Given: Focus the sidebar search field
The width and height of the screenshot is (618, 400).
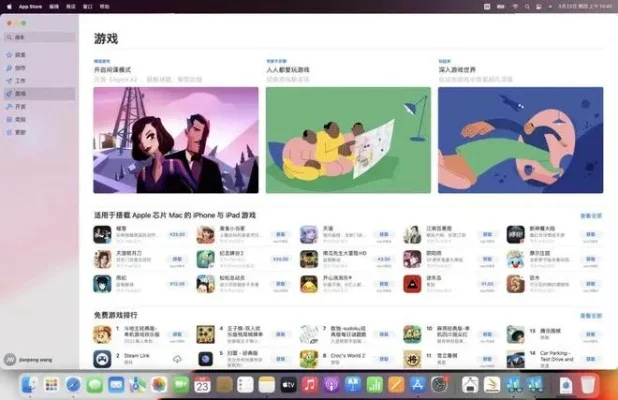Looking at the screenshot, I should tap(39, 37).
